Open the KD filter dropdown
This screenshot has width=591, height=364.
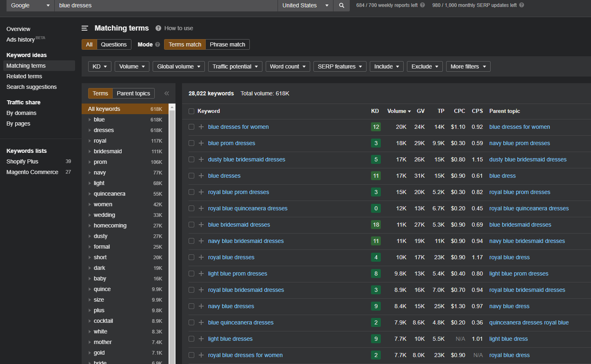[x=100, y=66]
